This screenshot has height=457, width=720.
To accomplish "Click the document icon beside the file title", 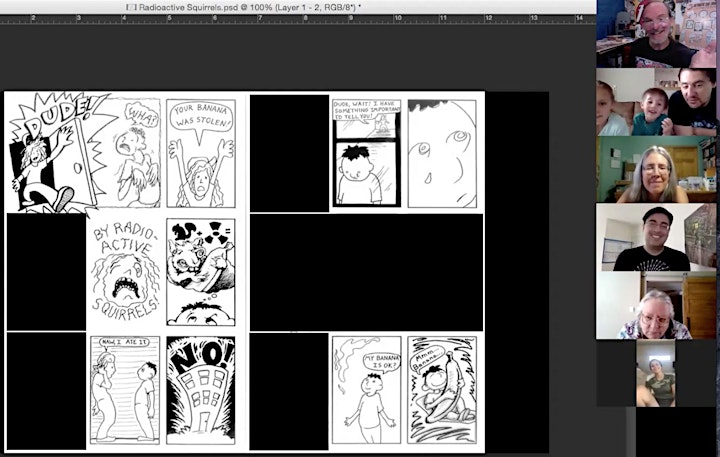I will click(131, 7).
